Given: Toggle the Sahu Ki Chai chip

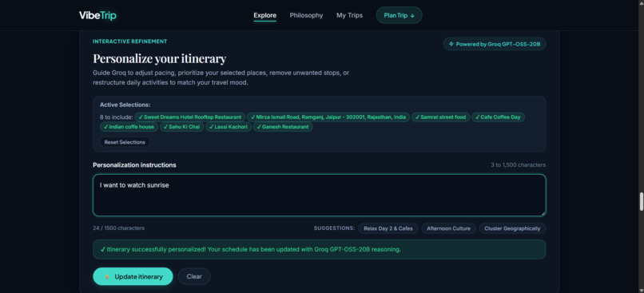Looking at the screenshot, I should click(181, 127).
